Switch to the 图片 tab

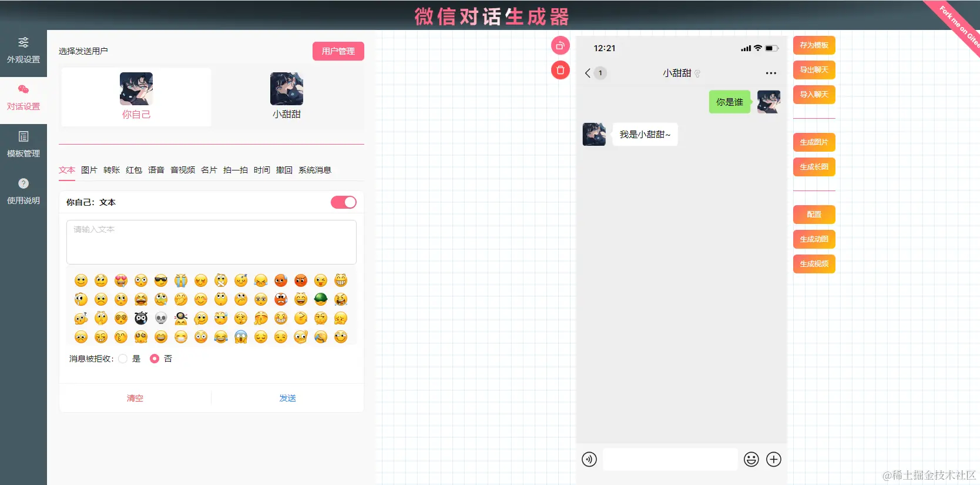(x=89, y=170)
